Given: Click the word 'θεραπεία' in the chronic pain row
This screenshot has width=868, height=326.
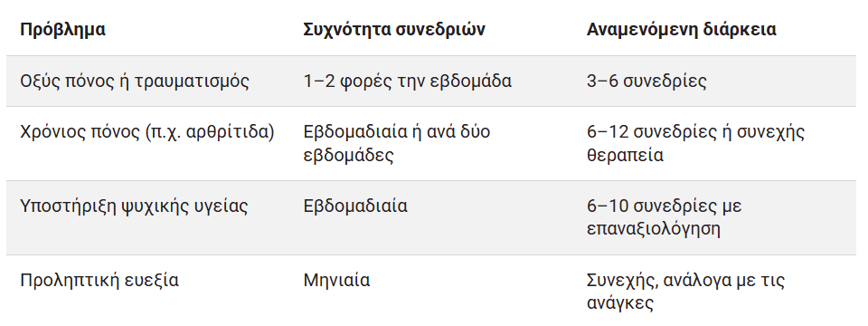Looking at the screenshot, I should tap(625, 155).
